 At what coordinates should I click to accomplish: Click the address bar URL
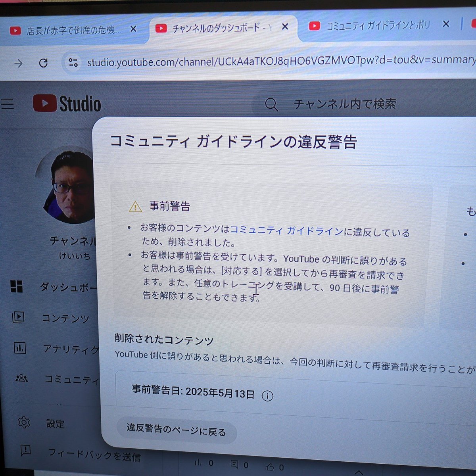pos(281,61)
